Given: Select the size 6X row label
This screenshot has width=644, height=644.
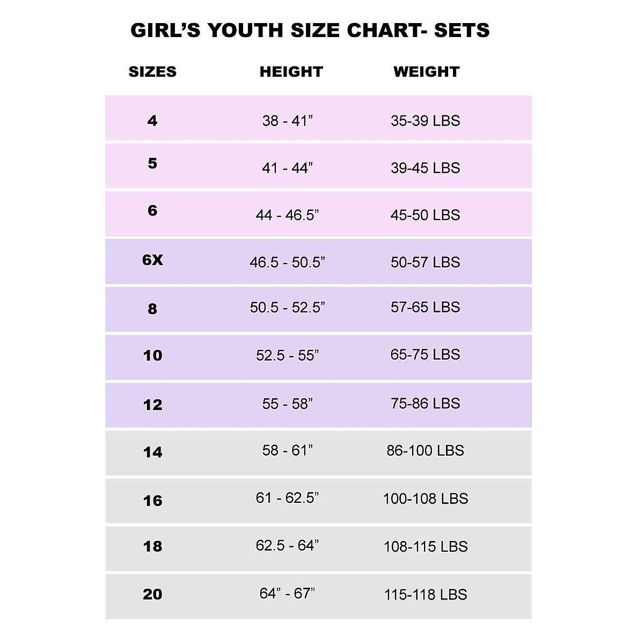Looking at the screenshot, I should 152,260.
